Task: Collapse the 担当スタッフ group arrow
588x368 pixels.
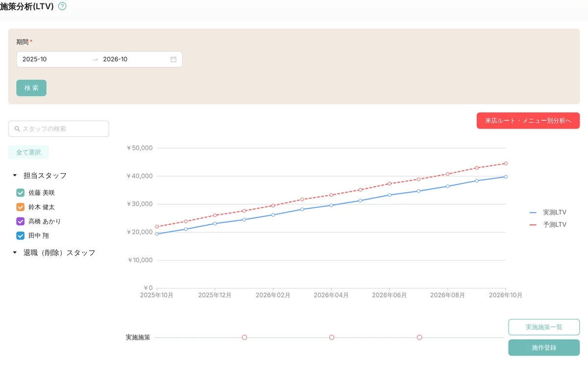Action: [15, 175]
